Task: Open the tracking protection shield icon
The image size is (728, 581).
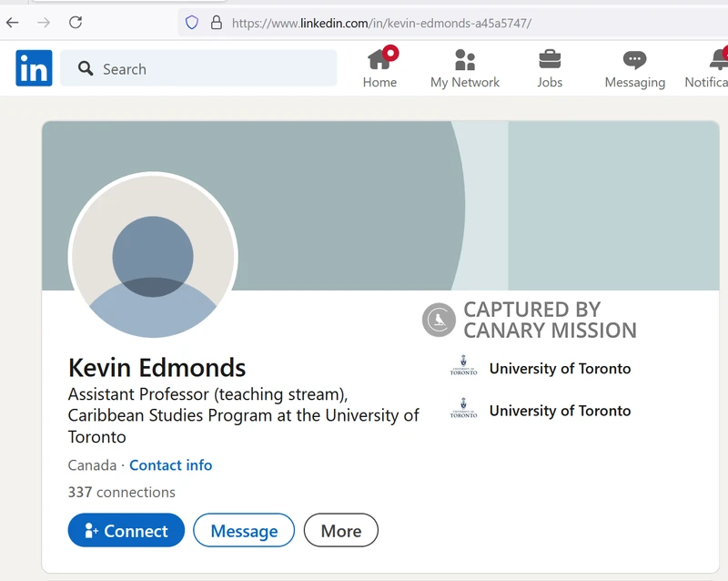Action: pos(192,22)
